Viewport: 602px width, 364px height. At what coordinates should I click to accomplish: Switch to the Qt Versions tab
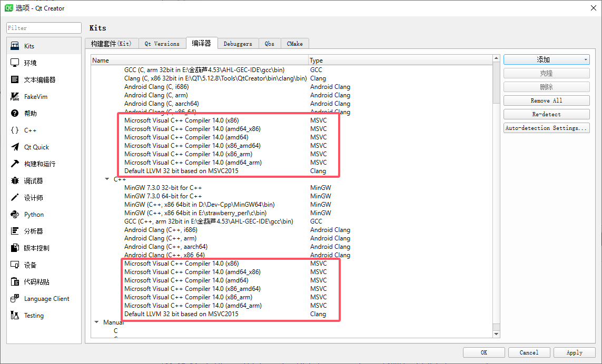(x=162, y=44)
